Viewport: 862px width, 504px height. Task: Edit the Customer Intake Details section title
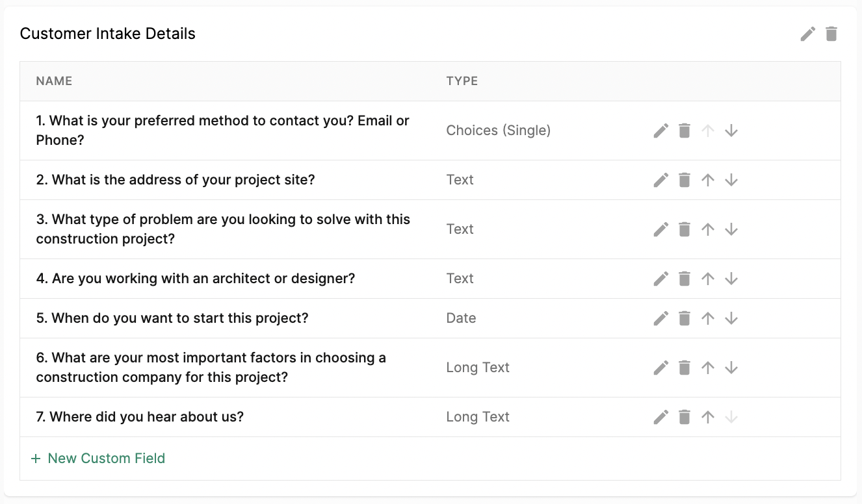pyautogui.click(x=808, y=34)
